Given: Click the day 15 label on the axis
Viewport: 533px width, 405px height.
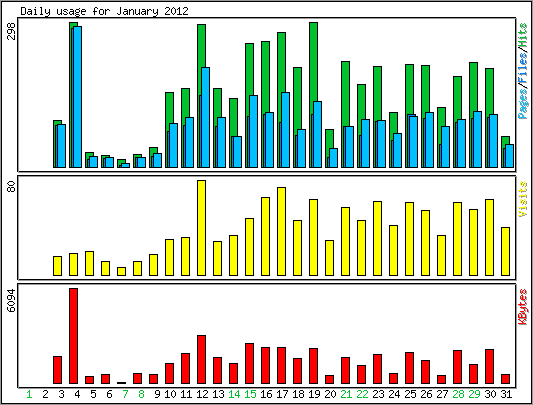Looking at the screenshot, I should [x=250, y=394].
